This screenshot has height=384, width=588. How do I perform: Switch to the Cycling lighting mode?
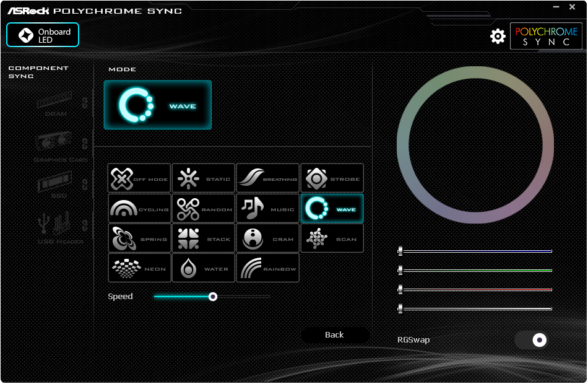tap(139, 208)
